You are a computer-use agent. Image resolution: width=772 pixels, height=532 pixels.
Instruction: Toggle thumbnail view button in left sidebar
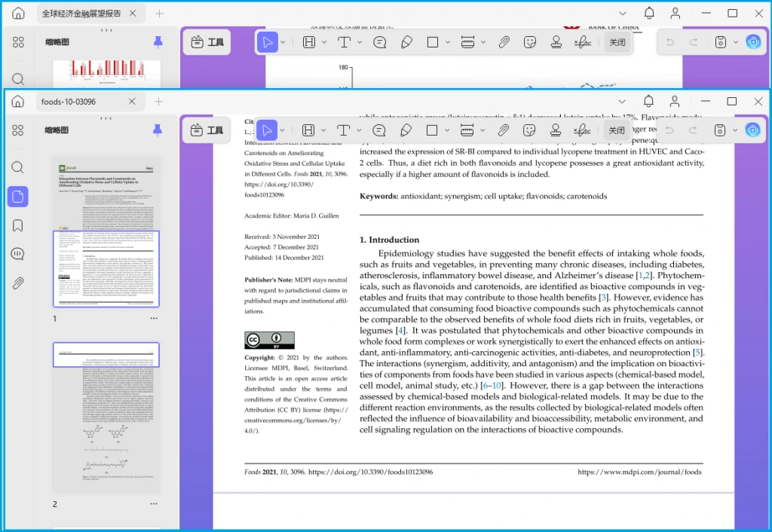click(18, 197)
